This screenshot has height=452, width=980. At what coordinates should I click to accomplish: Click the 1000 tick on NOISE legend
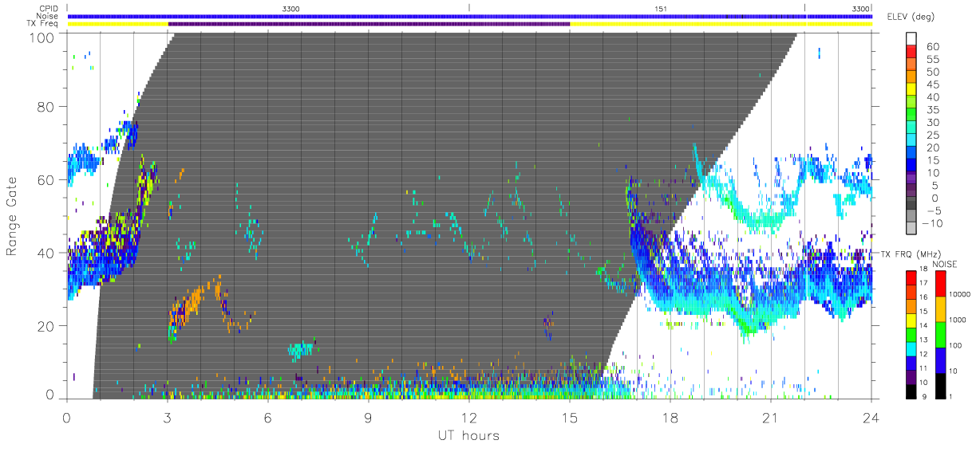pyautogui.click(x=957, y=320)
